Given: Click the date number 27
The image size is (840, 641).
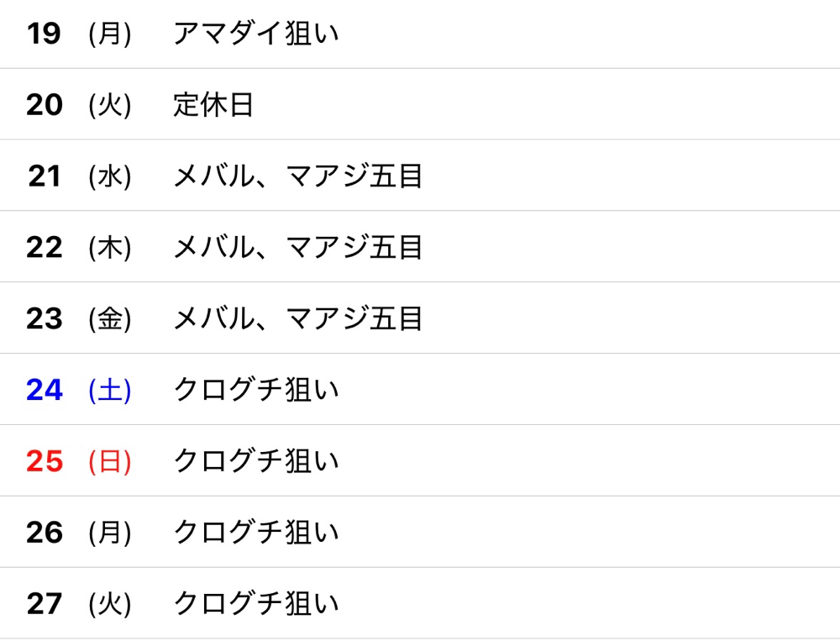Looking at the screenshot, I should click(x=45, y=604).
